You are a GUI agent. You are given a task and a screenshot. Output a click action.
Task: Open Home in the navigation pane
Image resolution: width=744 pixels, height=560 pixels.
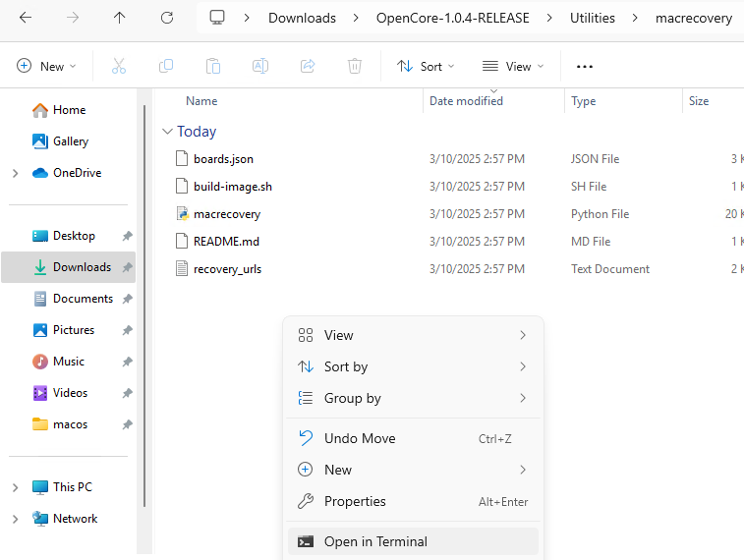click(x=69, y=110)
